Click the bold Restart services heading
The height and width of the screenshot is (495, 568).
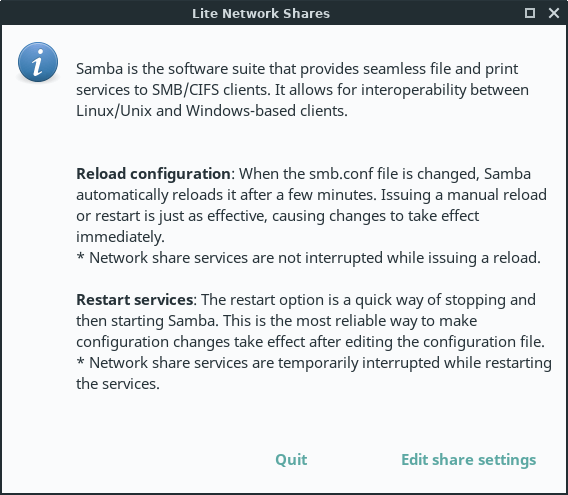[x=134, y=300]
